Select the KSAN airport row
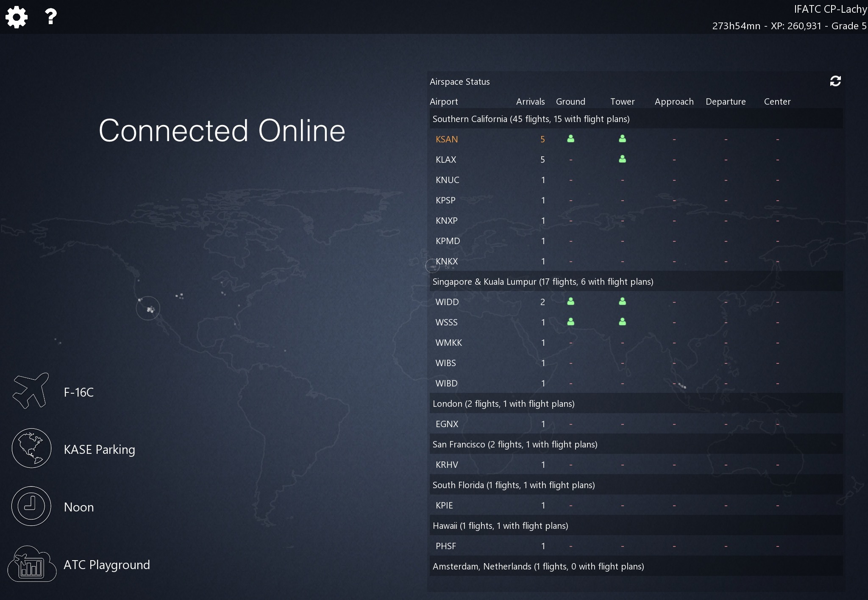 coord(447,139)
